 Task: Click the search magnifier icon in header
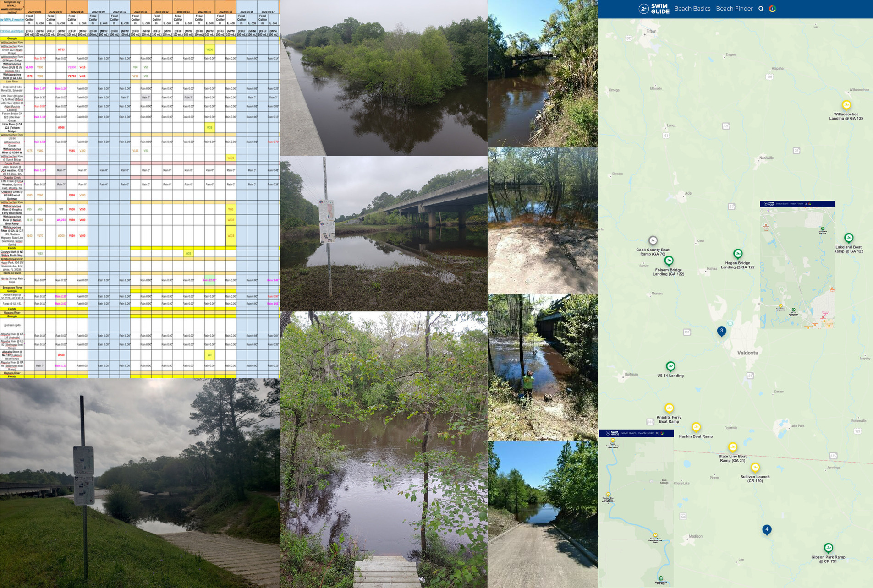pyautogui.click(x=761, y=9)
